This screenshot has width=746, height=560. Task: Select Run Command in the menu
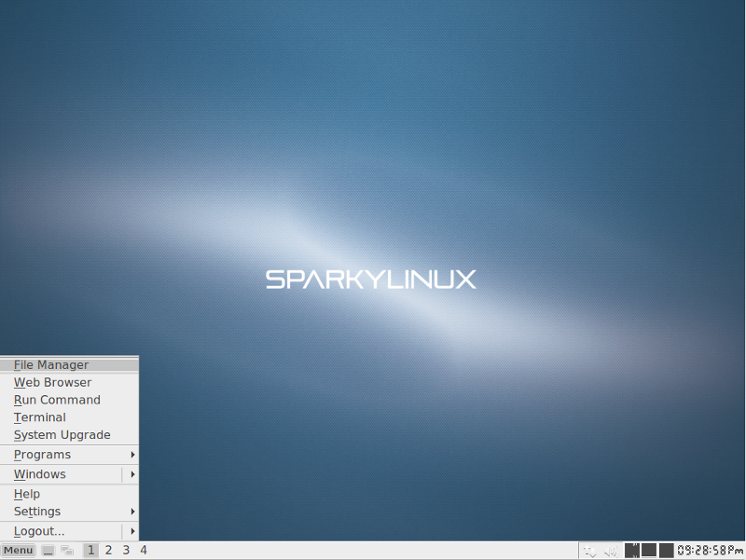pyautogui.click(x=69, y=400)
